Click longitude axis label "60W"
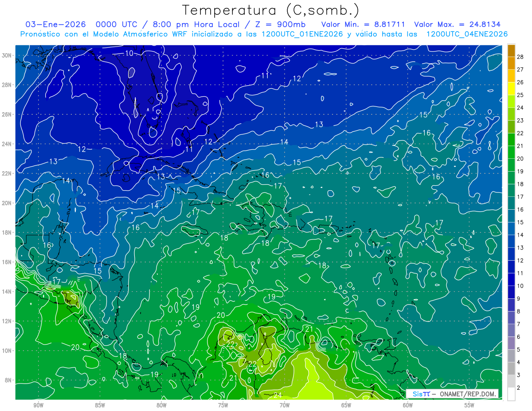532x411 pixels. point(408,406)
